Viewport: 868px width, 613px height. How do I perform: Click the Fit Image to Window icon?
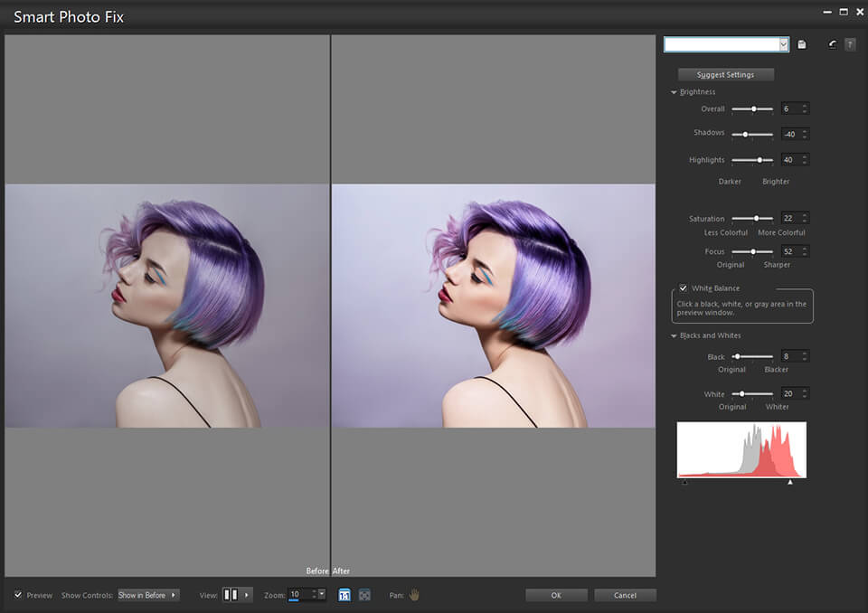(x=363, y=595)
